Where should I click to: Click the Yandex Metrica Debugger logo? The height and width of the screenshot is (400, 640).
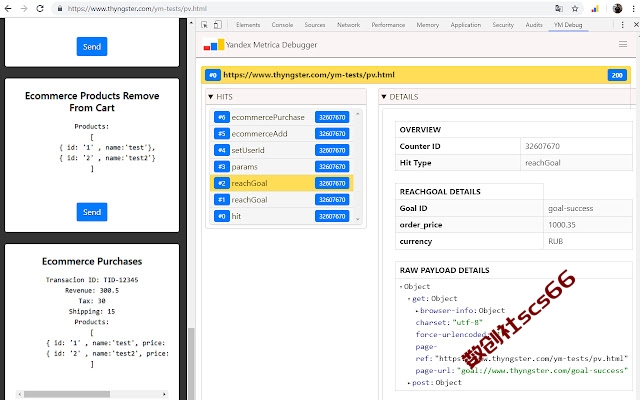point(214,44)
